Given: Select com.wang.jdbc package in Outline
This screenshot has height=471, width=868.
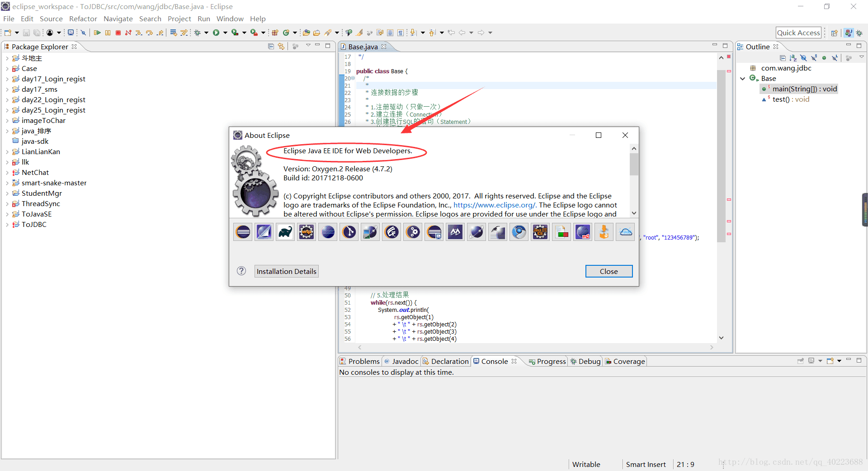Looking at the screenshot, I should coord(781,68).
